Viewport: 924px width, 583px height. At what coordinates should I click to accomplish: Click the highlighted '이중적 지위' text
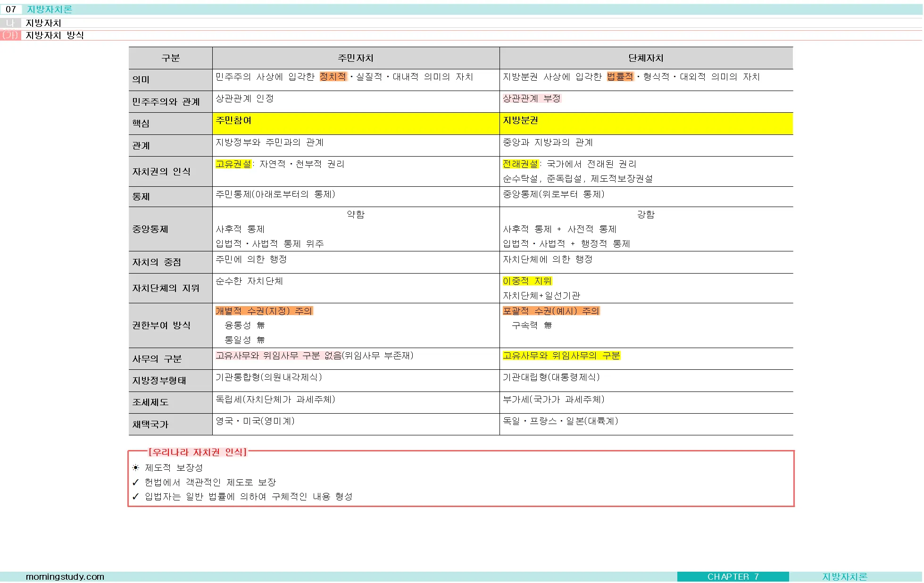tap(527, 281)
